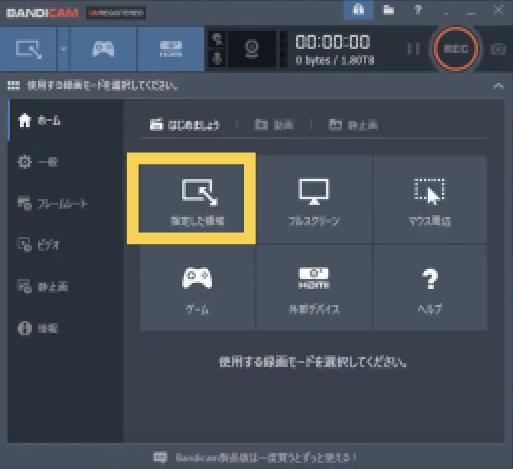Expand the screen mode dropdown arrow
This screenshot has height=469, width=513.
(x=63, y=49)
